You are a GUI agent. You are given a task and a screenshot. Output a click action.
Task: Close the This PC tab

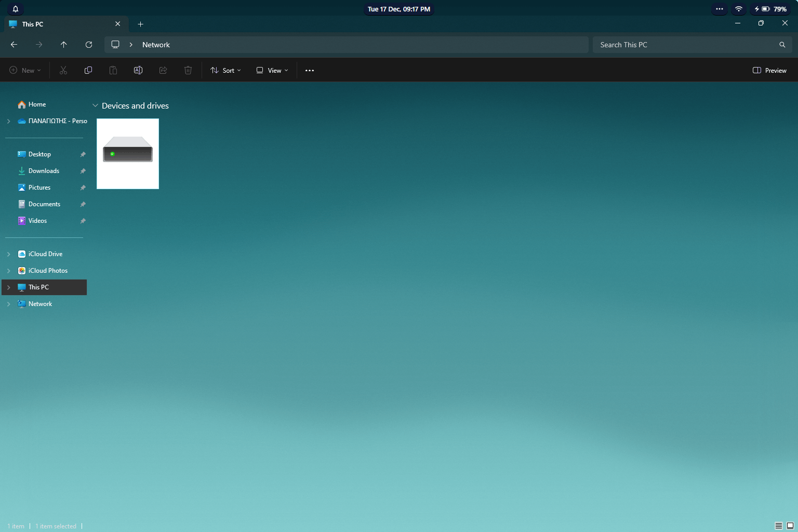click(118, 24)
